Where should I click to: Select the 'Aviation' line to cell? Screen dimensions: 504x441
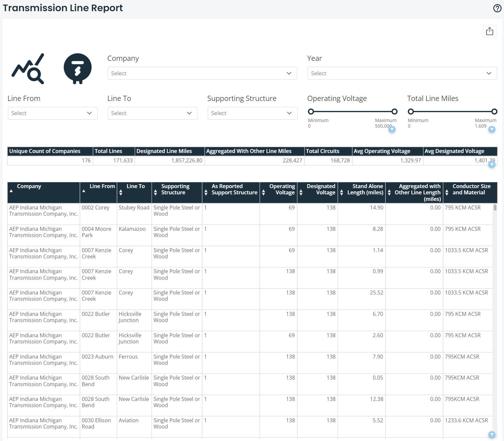(134, 427)
